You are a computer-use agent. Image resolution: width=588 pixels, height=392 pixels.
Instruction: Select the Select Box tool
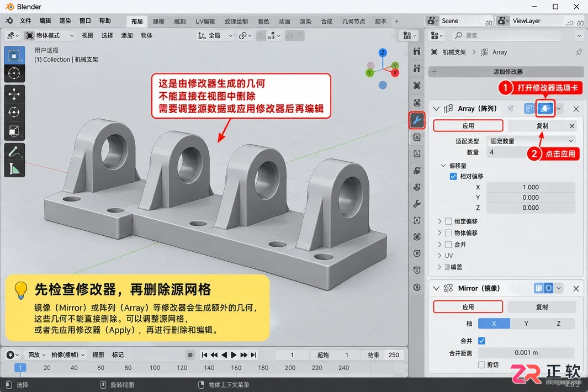pyautogui.click(x=14, y=56)
